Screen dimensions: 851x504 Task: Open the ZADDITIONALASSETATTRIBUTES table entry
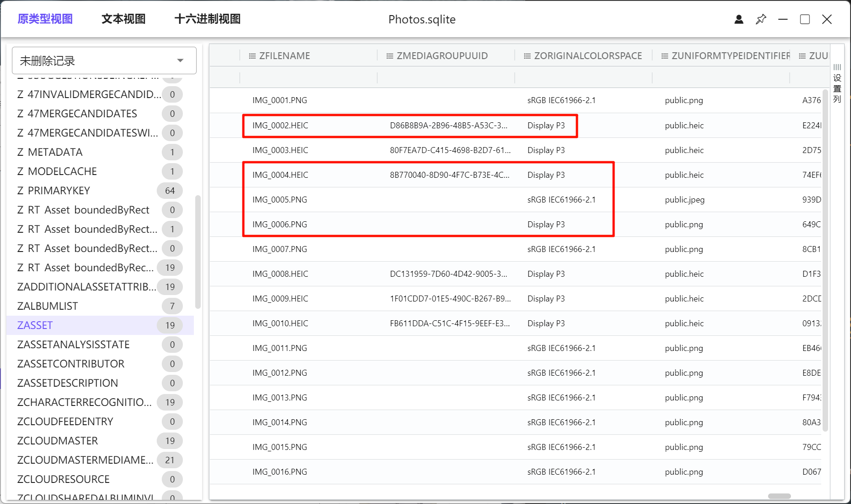pos(87,287)
